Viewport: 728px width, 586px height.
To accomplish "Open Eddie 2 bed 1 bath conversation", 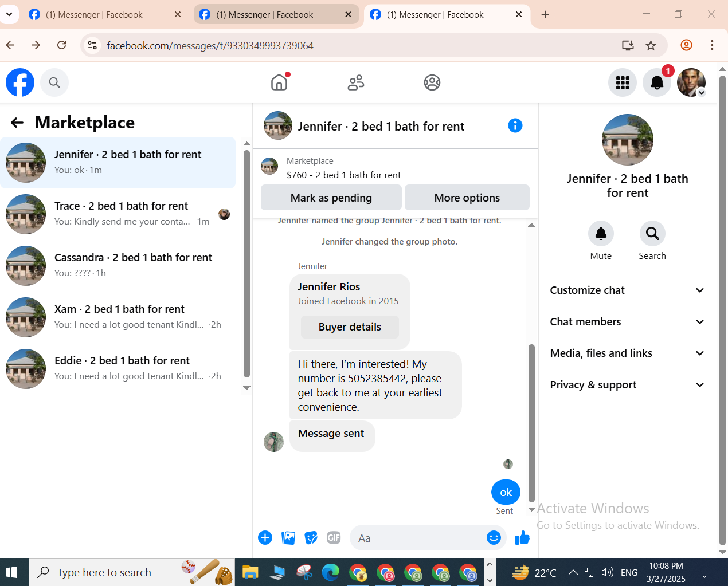I will click(118, 369).
